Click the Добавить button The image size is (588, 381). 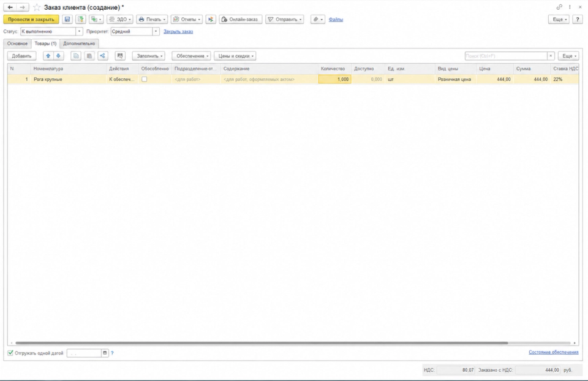22,56
